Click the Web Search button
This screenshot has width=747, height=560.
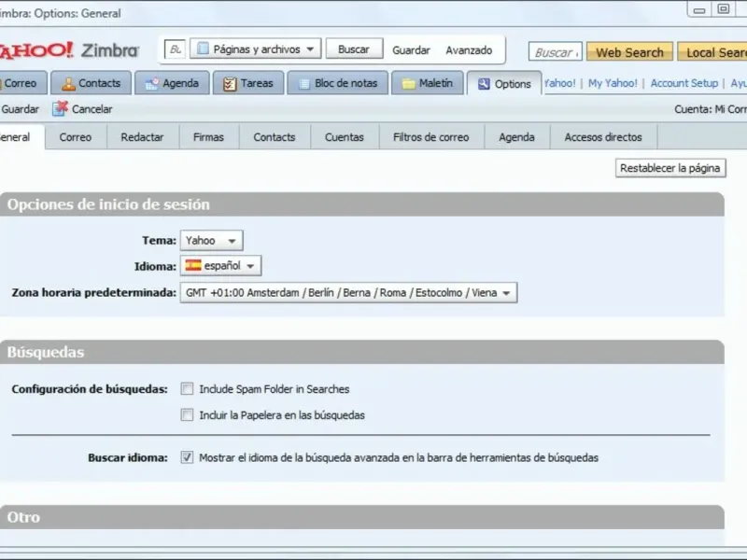point(629,52)
